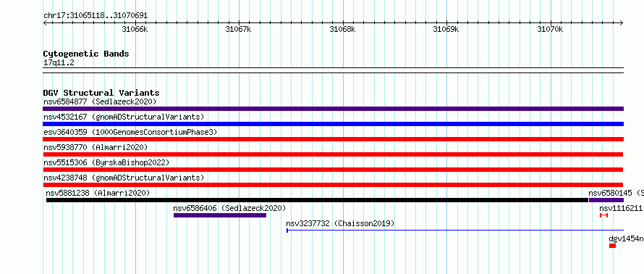
Task: Click the right arrowhead of the ruler
Action: pyautogui.click(x=622, y=23)
